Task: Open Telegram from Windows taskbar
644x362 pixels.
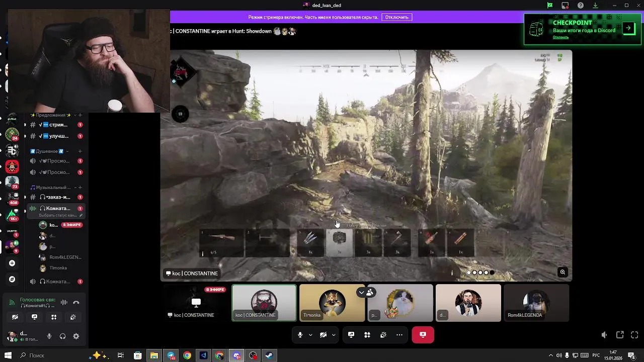Action: [171, 355]
